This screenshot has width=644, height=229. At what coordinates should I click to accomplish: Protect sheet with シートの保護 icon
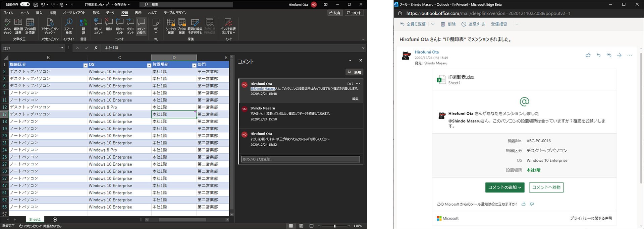point(171,26)
